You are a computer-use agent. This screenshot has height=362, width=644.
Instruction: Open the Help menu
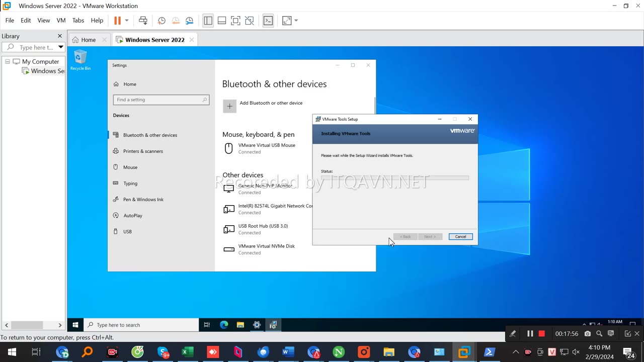(97, 21)
